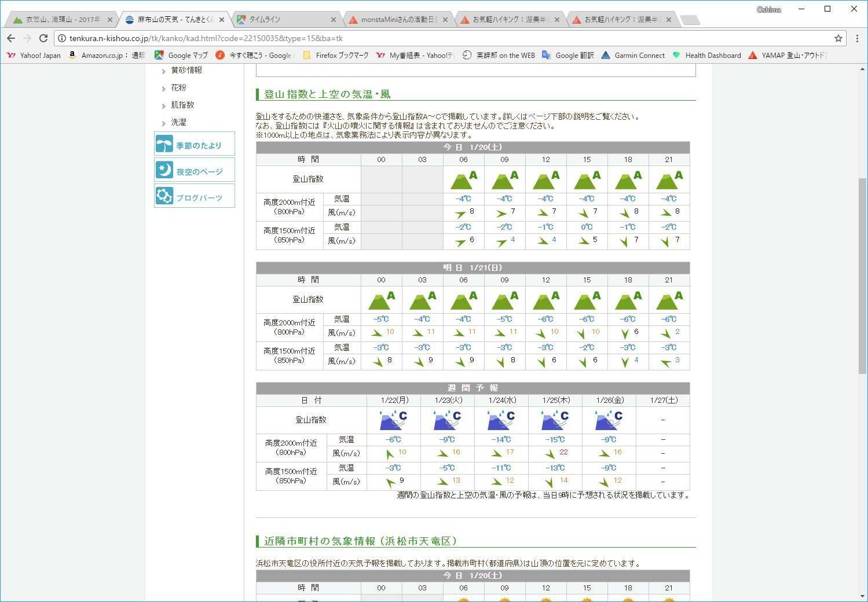Expand the 肌指数 sidebar item

[x=182, y=105]
